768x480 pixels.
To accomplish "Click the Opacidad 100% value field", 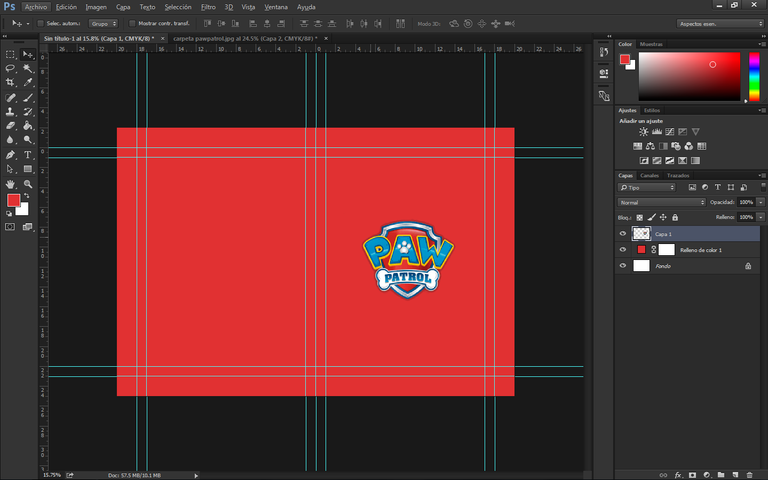I will (746, 202).
